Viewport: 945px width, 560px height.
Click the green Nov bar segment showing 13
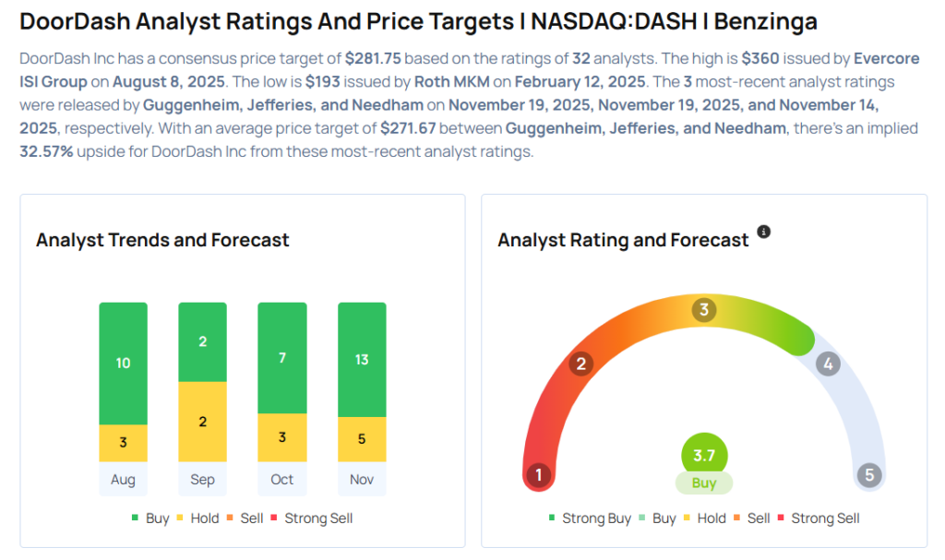(362, 359)
